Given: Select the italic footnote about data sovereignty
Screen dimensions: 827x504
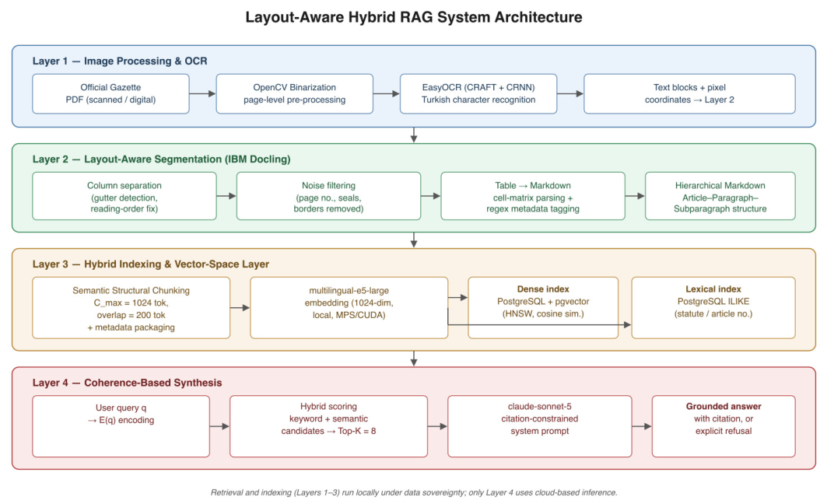Looking at the screenshot, I should 414,492.
